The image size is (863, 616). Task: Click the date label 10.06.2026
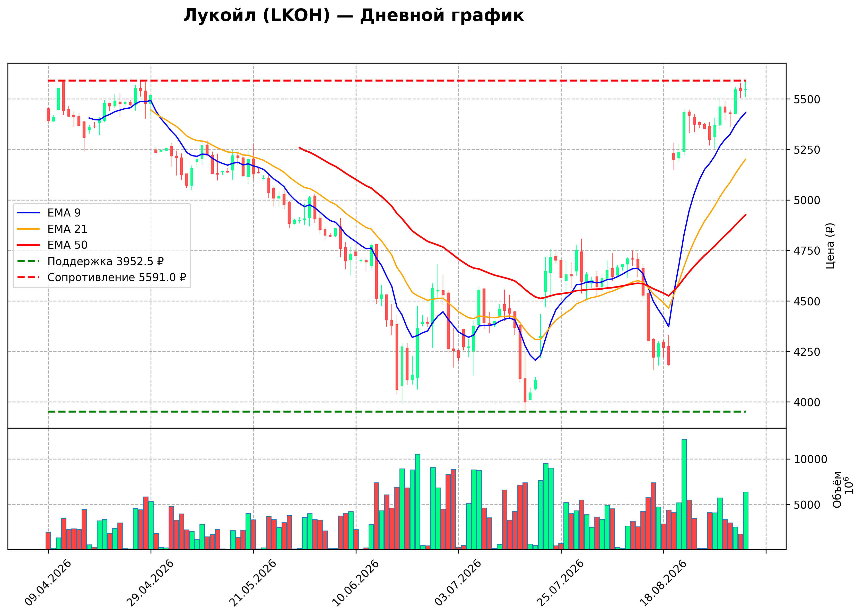click(x=355, y=583)
